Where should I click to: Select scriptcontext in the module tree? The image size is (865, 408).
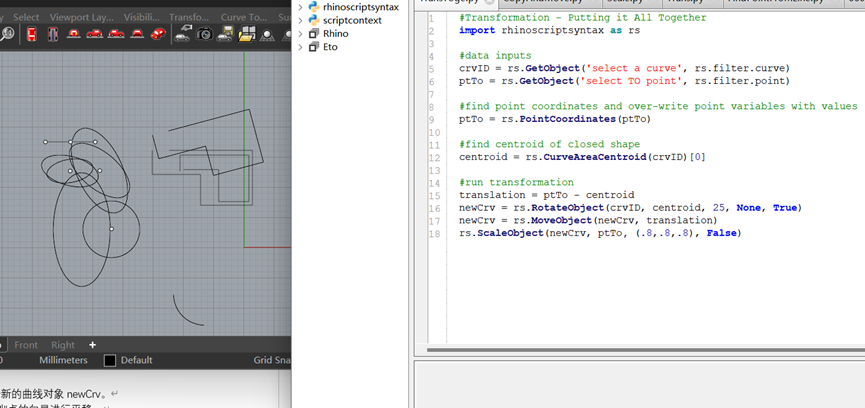pos(353,20)
